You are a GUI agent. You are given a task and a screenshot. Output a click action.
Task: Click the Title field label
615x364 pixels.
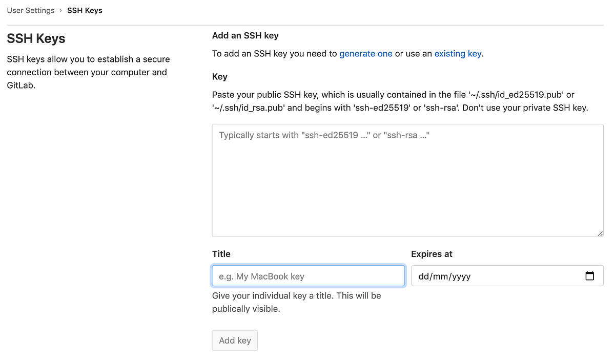tap(221, 253)
